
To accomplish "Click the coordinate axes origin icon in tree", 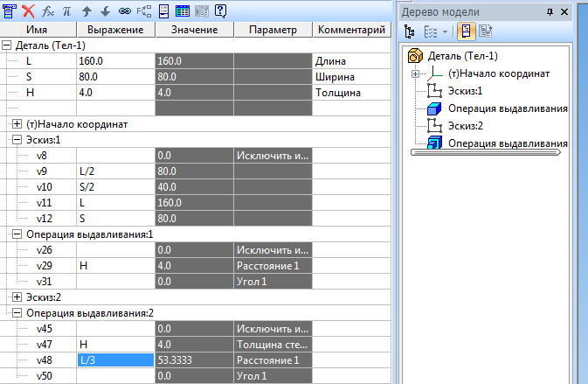I will pos(434,73).
